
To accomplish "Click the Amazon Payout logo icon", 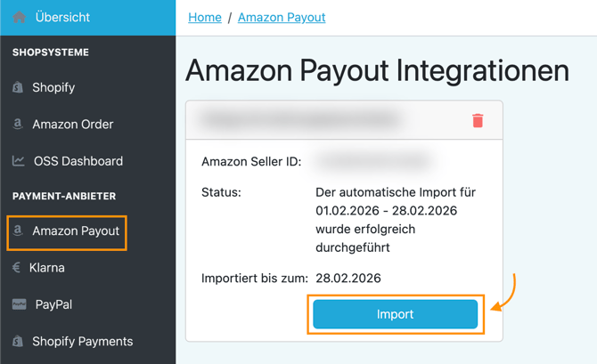I will click(x=18, y=231).
